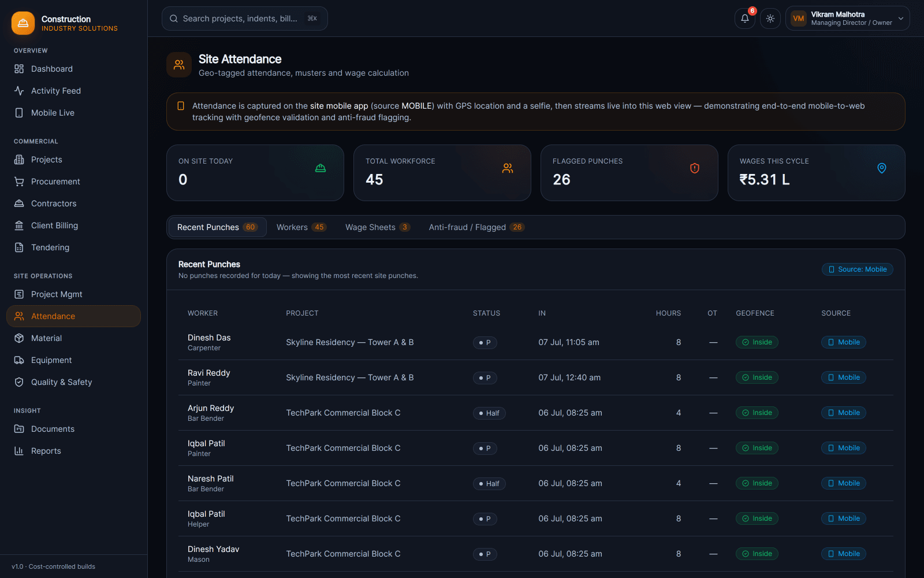Click the Contractors hard hat icon
Screen dimensions: 924x578
tap(19, 203)
